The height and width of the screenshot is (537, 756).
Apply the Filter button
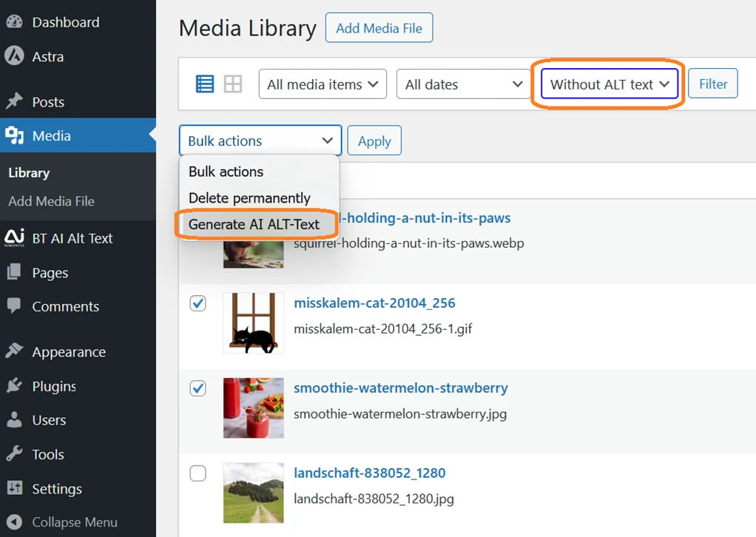(x=712, y=84)
